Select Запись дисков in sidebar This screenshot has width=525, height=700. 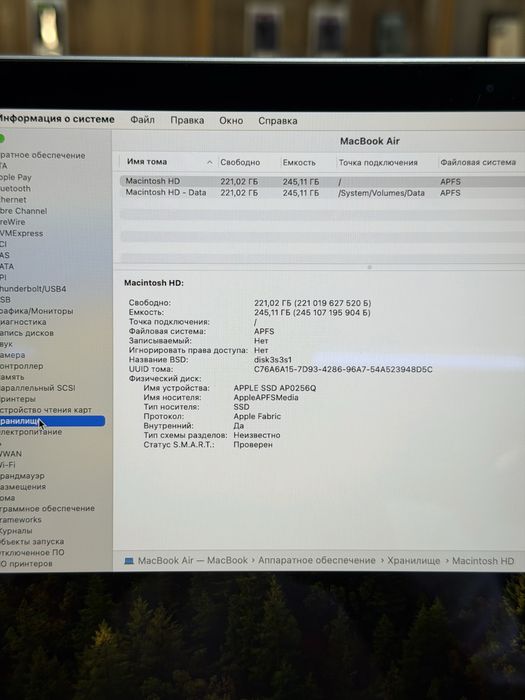pos(27,333)
